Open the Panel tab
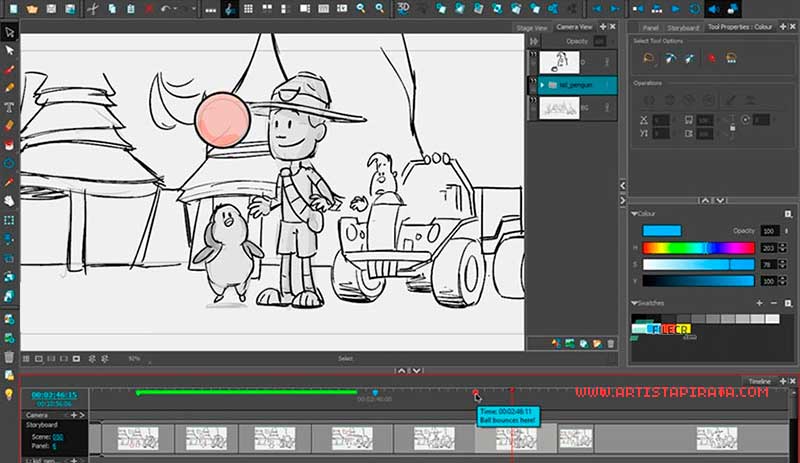The width and height of the screenshot is (800, 463). [x=651, y=28]
